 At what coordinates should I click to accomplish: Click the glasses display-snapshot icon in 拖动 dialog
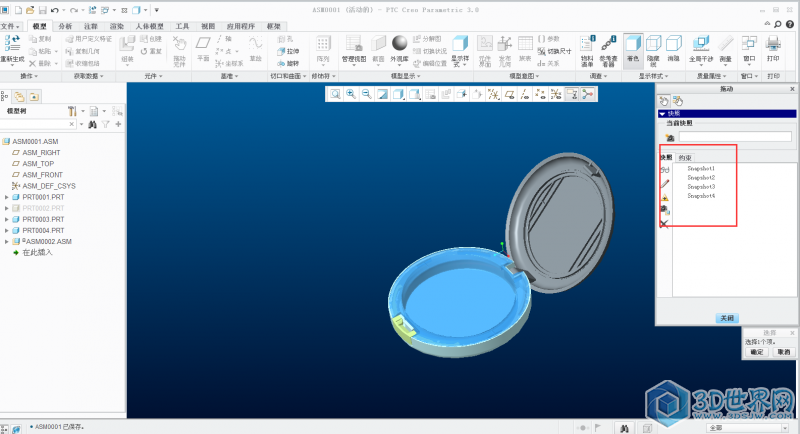click(x=665, y=170)
